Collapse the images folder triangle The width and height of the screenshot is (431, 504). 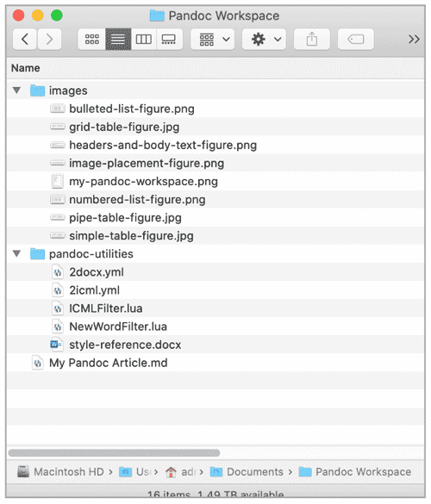(16, 90)
